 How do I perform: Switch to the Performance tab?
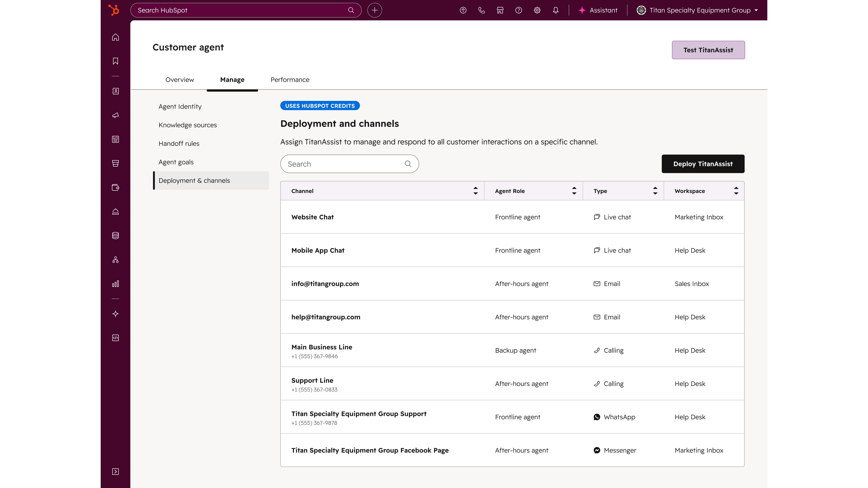(290, 79)
